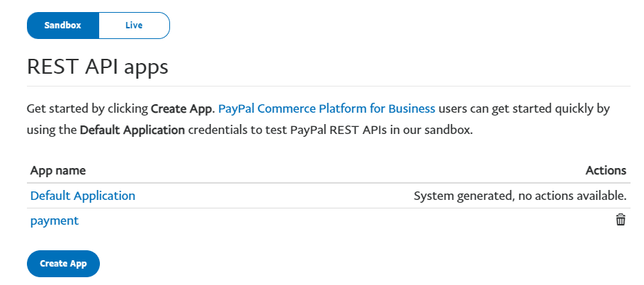
Task: Click the blue Create App button
Action: (63, 264)
